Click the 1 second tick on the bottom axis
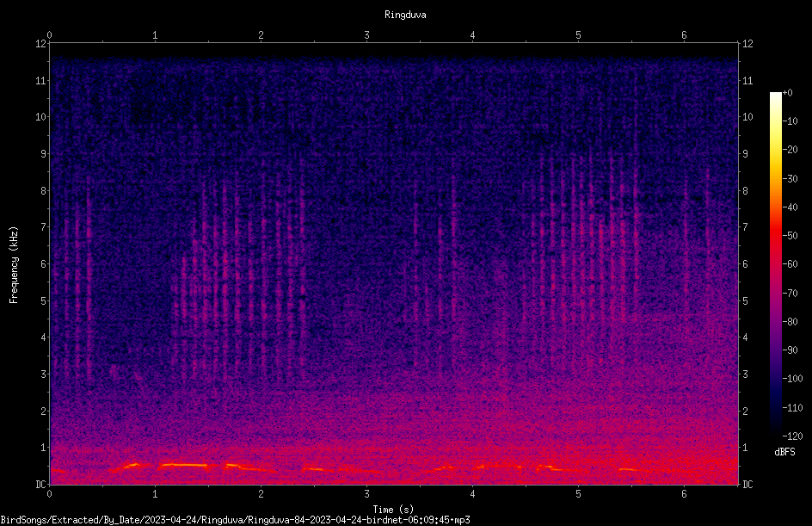This screenshot has width=812, height=526. pos(155,494)
